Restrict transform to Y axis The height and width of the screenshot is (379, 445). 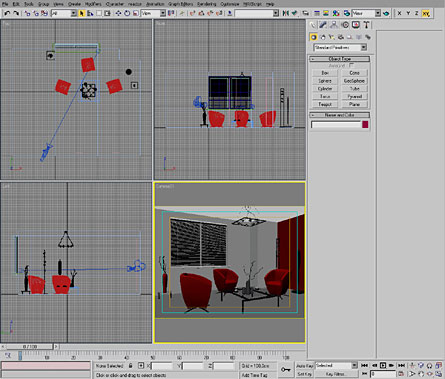408,13
